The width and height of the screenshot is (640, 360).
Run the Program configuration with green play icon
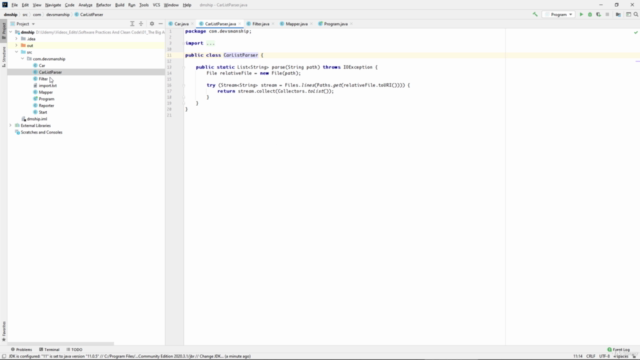(x=581, y=14)
